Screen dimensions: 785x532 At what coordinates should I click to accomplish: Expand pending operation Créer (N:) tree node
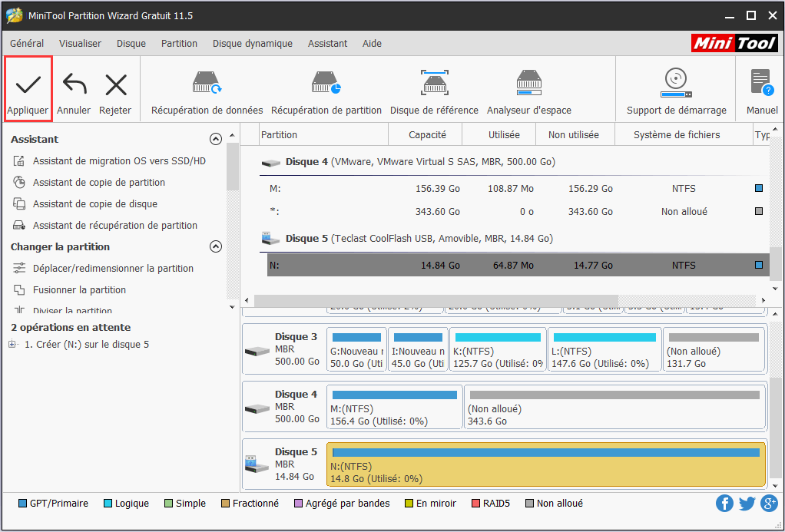tap(12, 345)
